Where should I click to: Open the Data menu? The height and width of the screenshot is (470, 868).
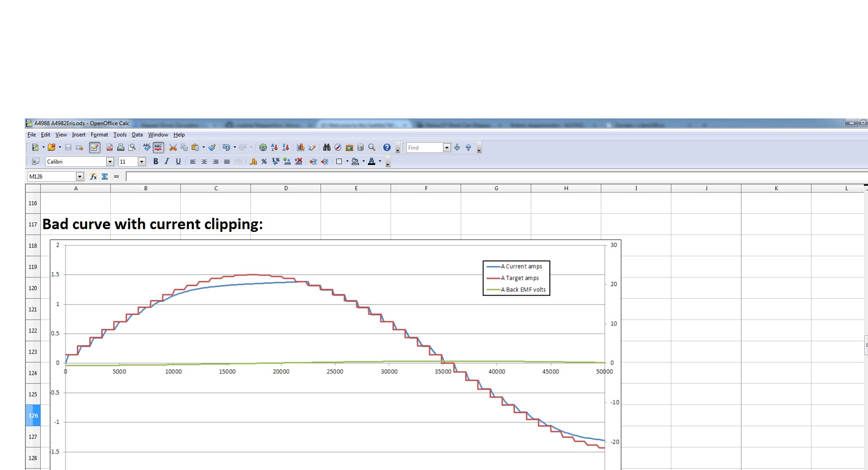click(137, 135)
